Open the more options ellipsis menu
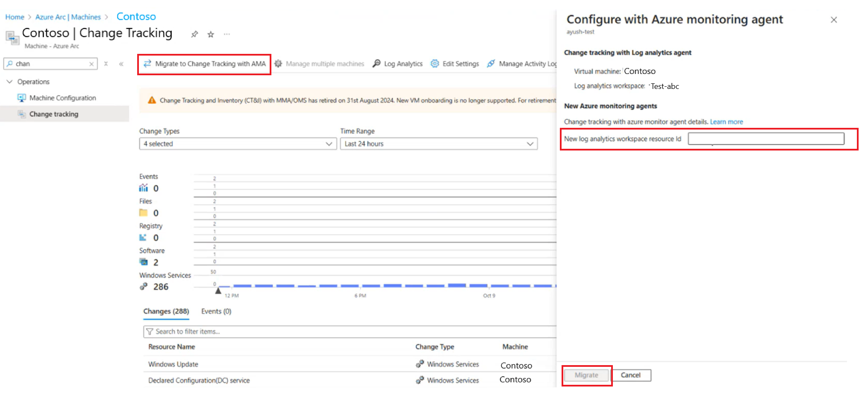Image resolution: width=868 pixels, height=416 pixels. 227,34
